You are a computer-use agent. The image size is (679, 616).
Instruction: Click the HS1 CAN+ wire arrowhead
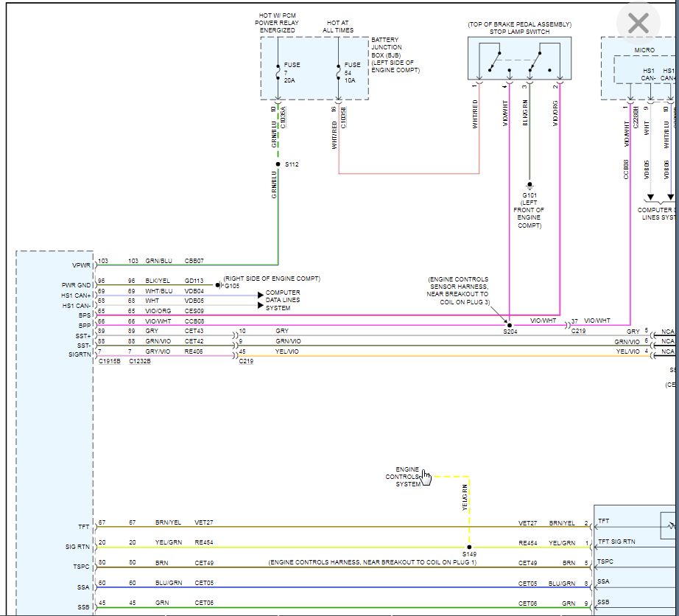pos(260,294)
